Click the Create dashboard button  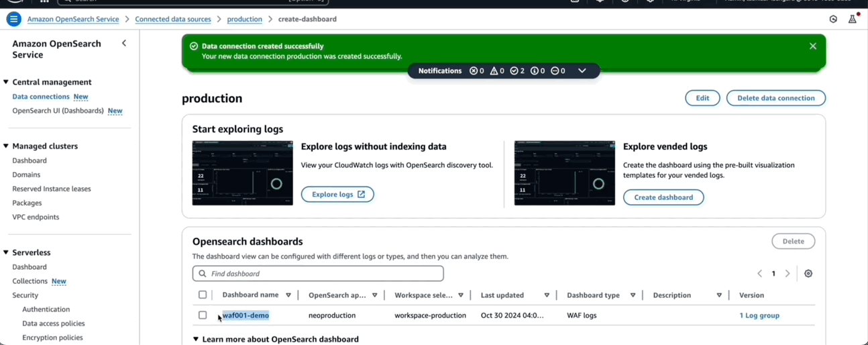tap(663, 197)
